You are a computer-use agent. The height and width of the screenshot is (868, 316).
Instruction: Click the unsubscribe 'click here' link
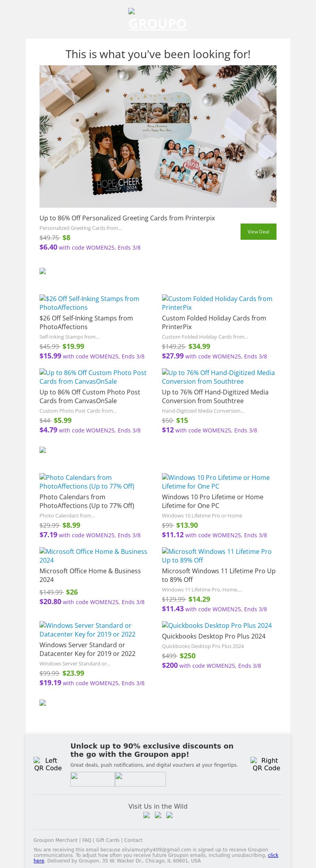pyautogui.click(x=273, y=855)
